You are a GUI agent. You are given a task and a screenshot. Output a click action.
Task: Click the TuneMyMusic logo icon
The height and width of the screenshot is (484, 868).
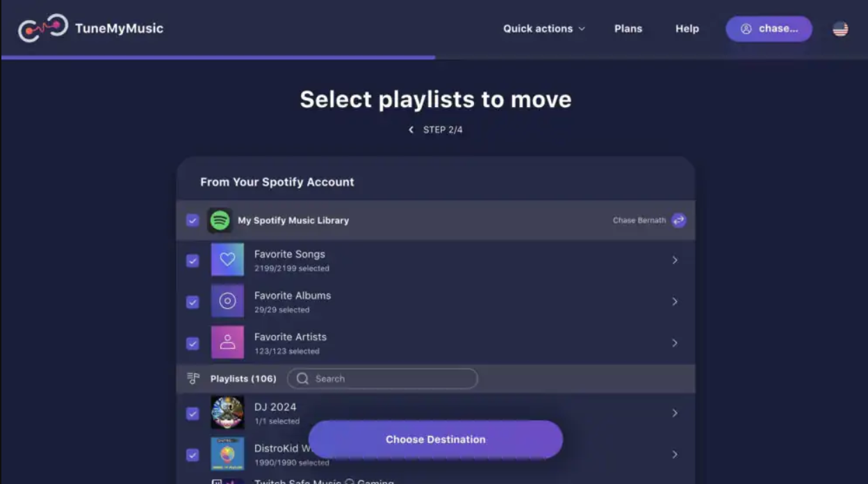pyautogui.click(x=43, y=28)
